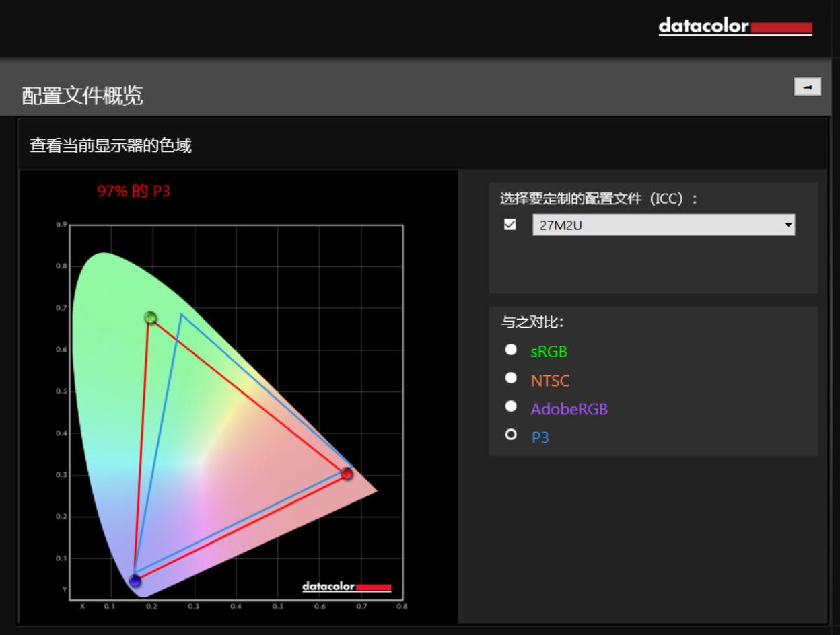This screenshot has height=635, width=840.
Task: Click the AdobeRGB label text
Action: tap(569, 409)
